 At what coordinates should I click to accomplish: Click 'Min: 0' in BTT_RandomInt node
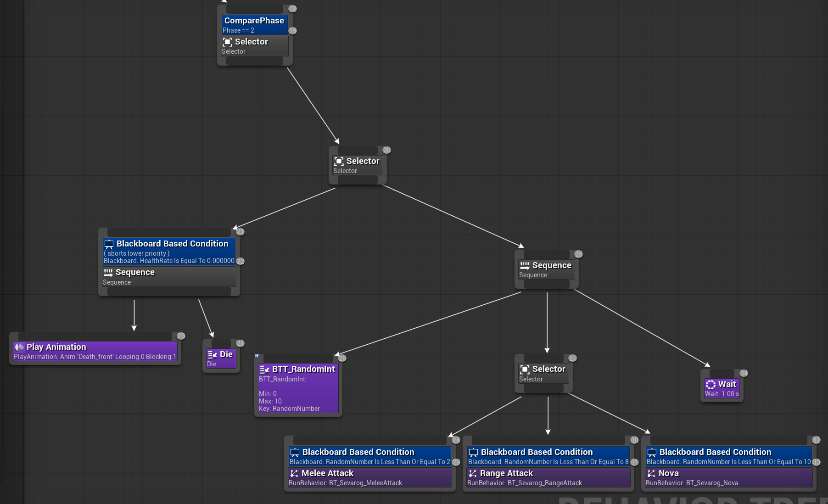(x=268, y=394)
